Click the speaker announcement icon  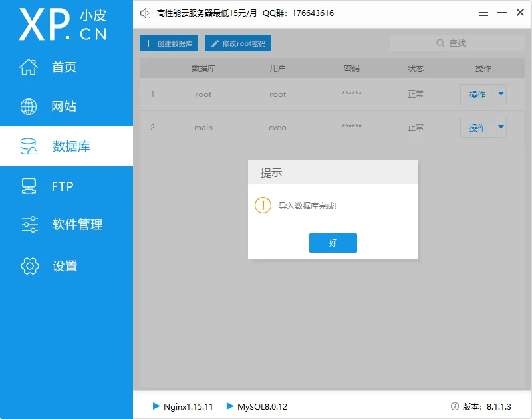[146, 13]
